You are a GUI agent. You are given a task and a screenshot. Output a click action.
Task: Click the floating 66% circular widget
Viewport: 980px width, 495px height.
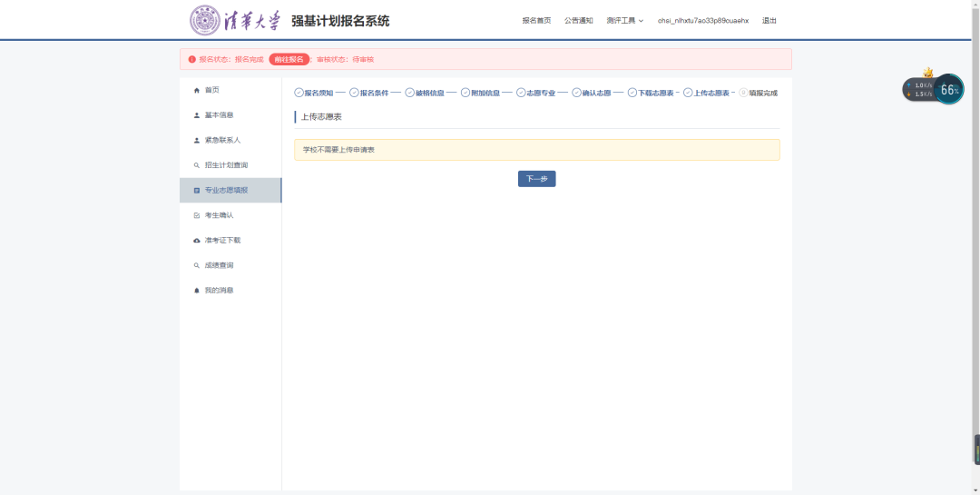(949, 90)
